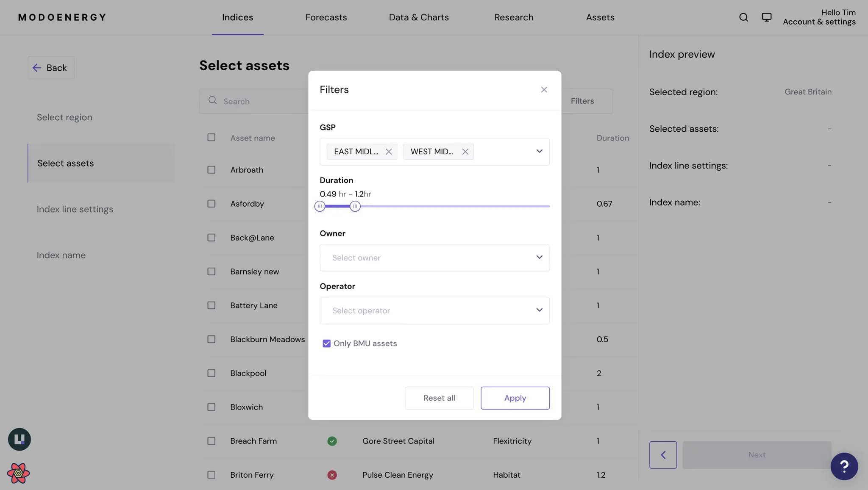Check the Blackburn Meadows row checkbox
This screenshot has width=868, height=490.
(211, 339)
